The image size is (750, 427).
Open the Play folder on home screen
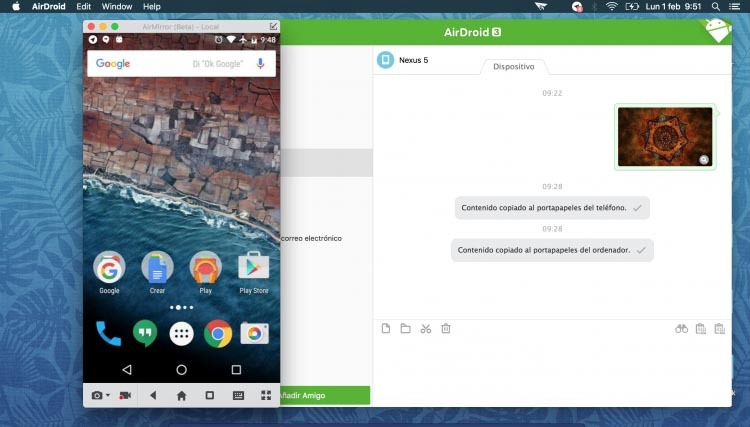206,268
